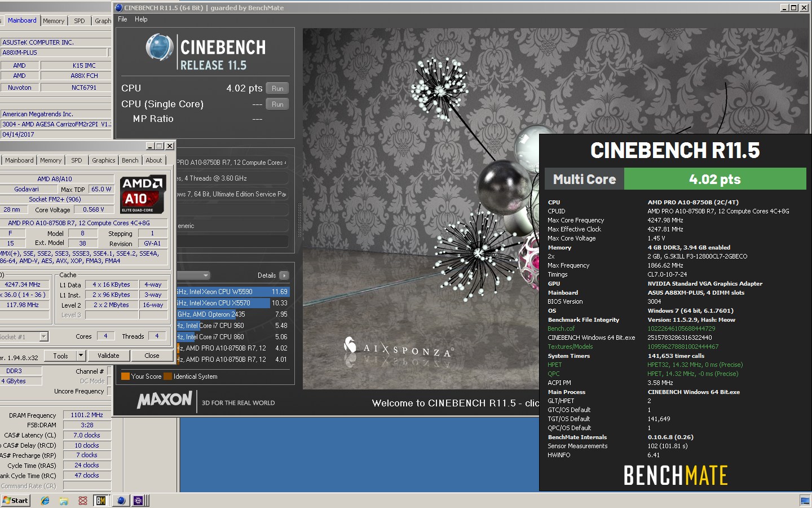
Task: Switch to the BenchMate BM taskbar button
Action: (101, 501)
